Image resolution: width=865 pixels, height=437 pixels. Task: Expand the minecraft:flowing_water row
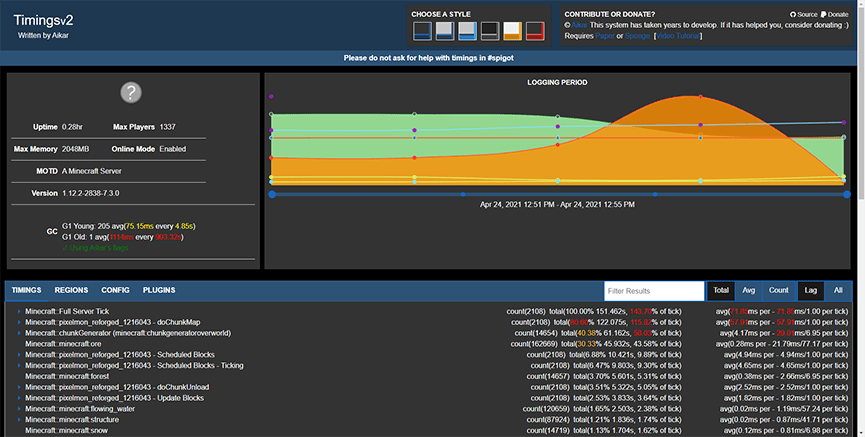click(19, 409)
